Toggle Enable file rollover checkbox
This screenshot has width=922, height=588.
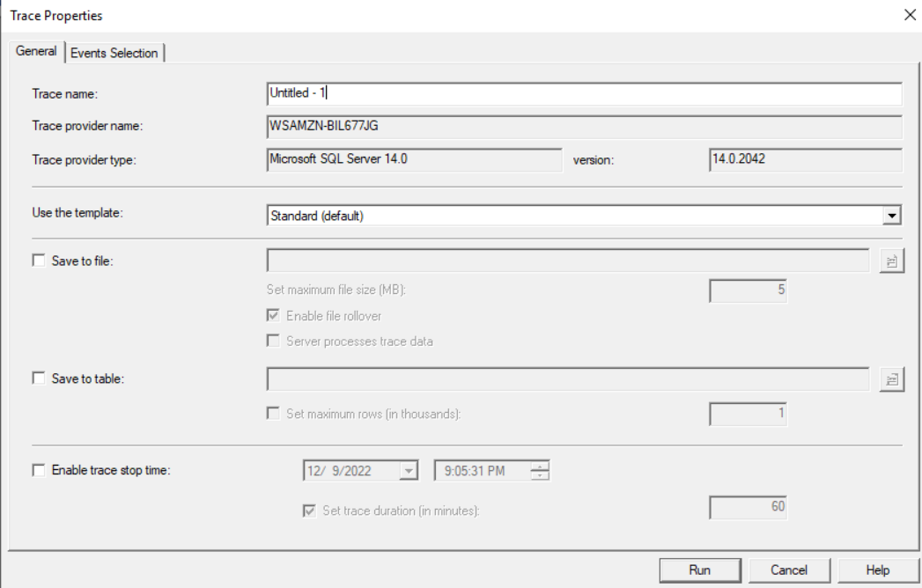(273, 316)
